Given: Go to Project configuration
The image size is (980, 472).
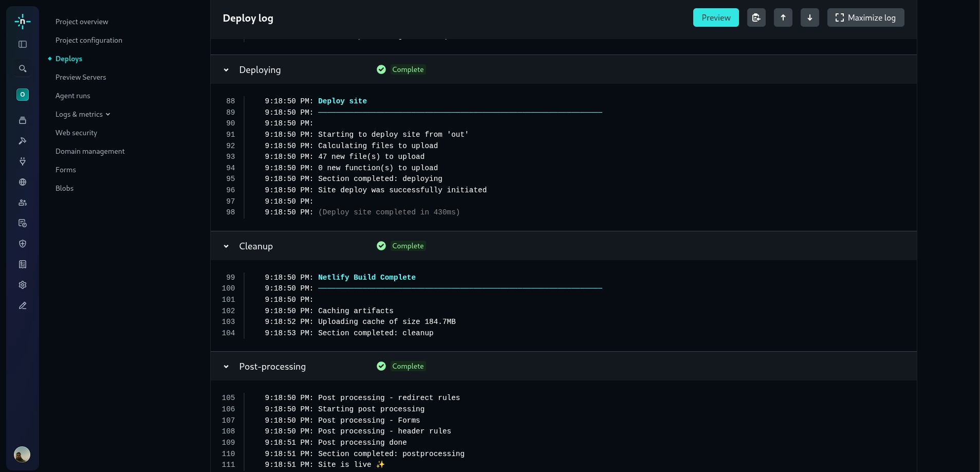Looking at the screenshot, I should 88,40.
